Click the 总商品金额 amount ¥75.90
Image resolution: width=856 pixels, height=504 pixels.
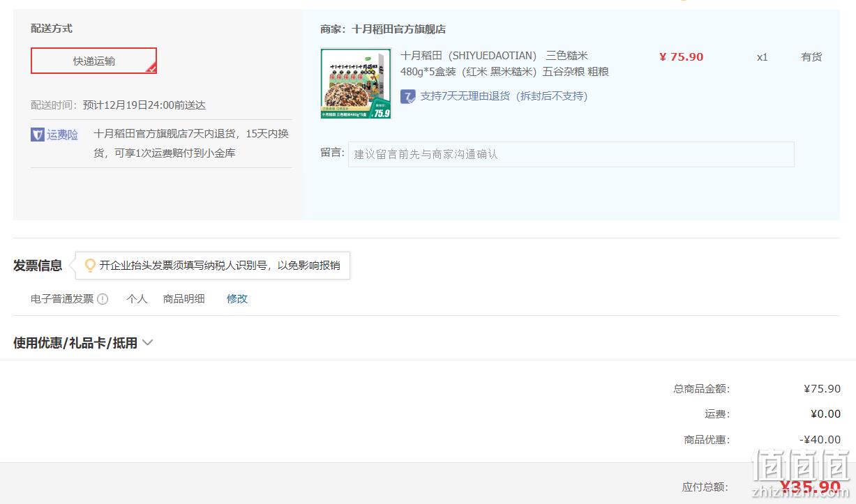point(823,389)
